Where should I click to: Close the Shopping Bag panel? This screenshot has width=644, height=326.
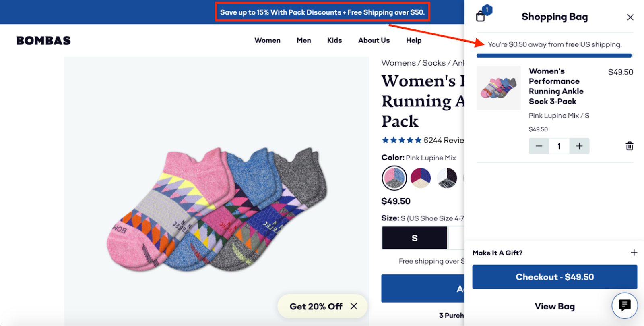[x=630, y=17]
